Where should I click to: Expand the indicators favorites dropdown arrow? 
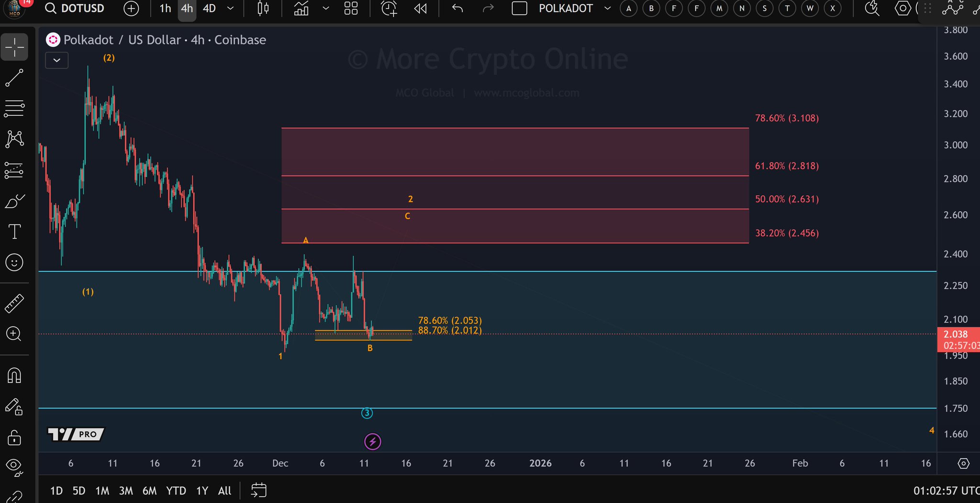[326, 9]
